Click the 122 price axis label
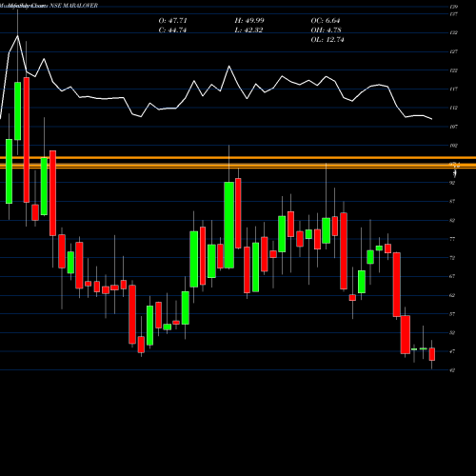The width and height of the screenshot is (476, 476). click(454, 70)
